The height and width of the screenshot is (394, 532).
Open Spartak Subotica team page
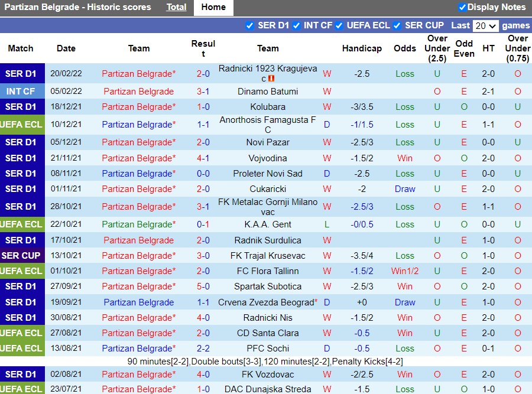pos(268,286)
